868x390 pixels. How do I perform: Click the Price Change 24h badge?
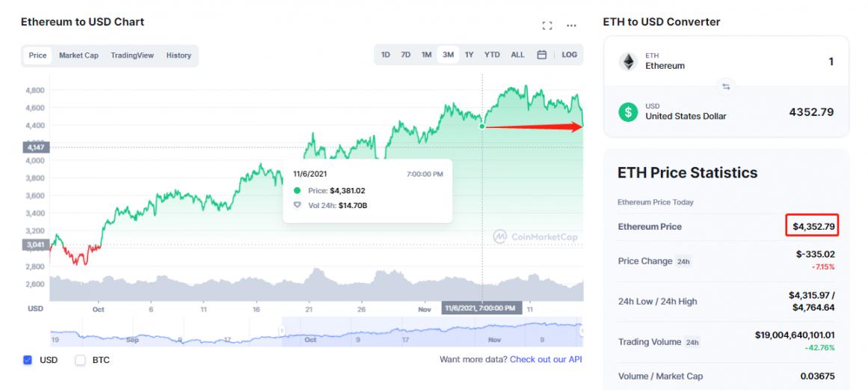(x=683, y=261)
